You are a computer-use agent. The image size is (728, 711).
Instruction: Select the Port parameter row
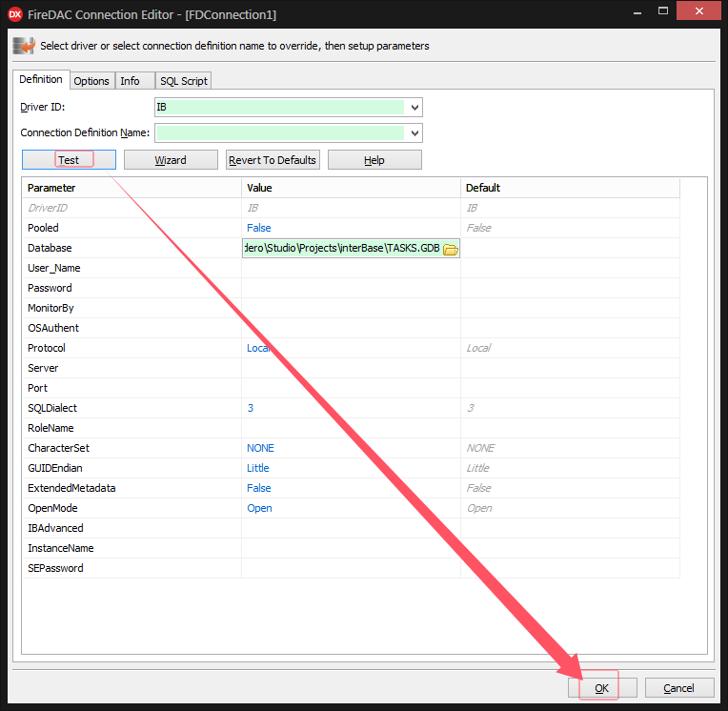(351, 388)
